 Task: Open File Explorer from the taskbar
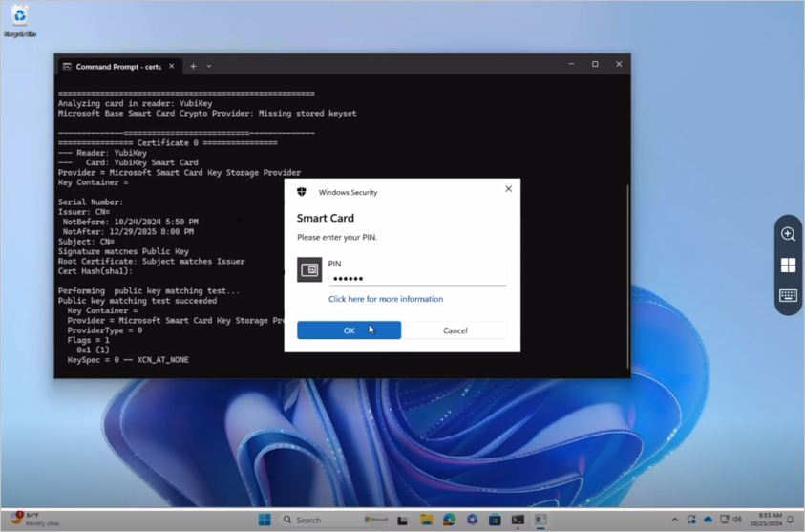point(426,520)
